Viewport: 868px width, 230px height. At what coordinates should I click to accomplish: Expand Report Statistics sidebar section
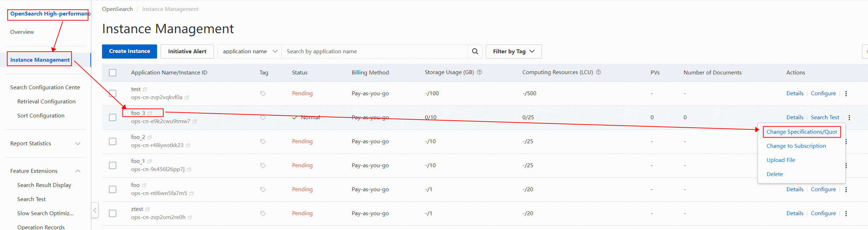[46, 144]
